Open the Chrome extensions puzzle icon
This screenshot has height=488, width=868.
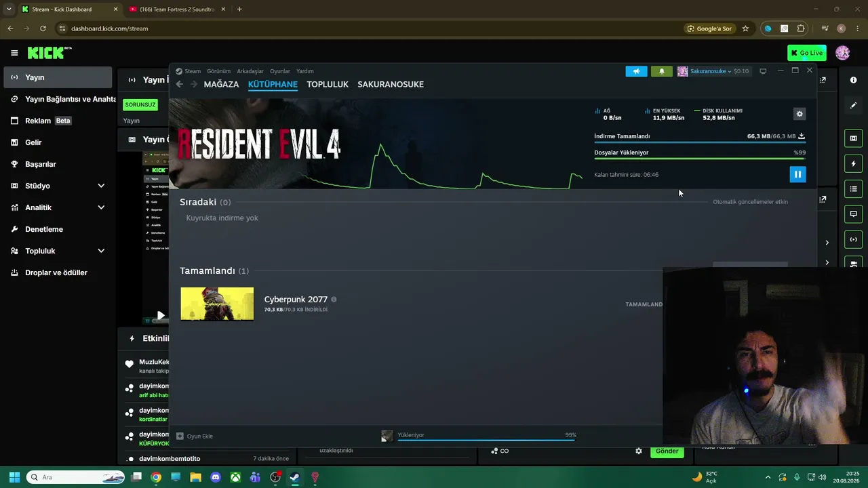(x=801, y=28)
